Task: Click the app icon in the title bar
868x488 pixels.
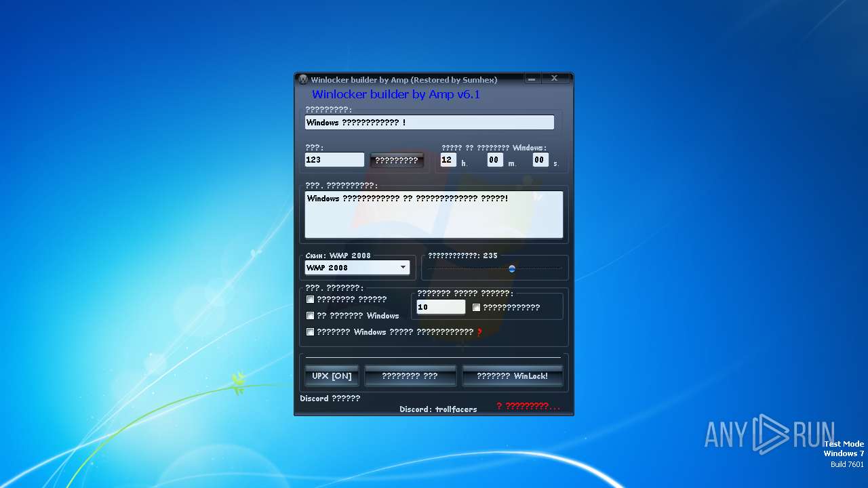Action: pos(303,79)
